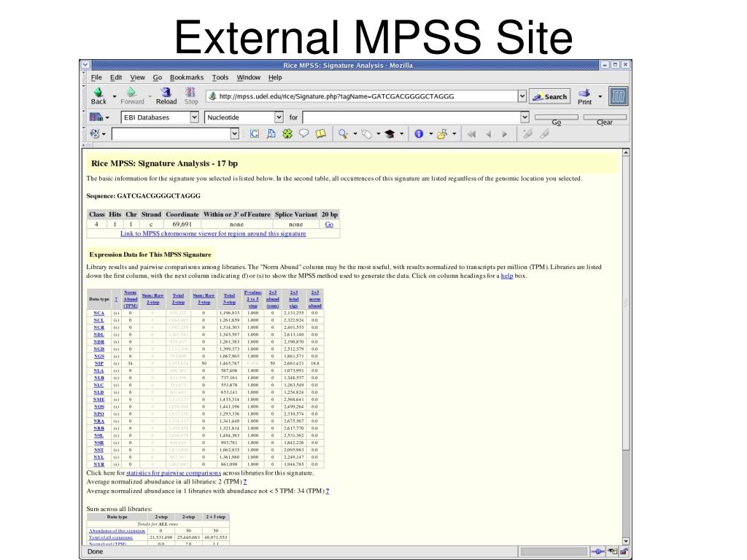
Task: Open the EBI Databases combo box
Action: (160, 117)
